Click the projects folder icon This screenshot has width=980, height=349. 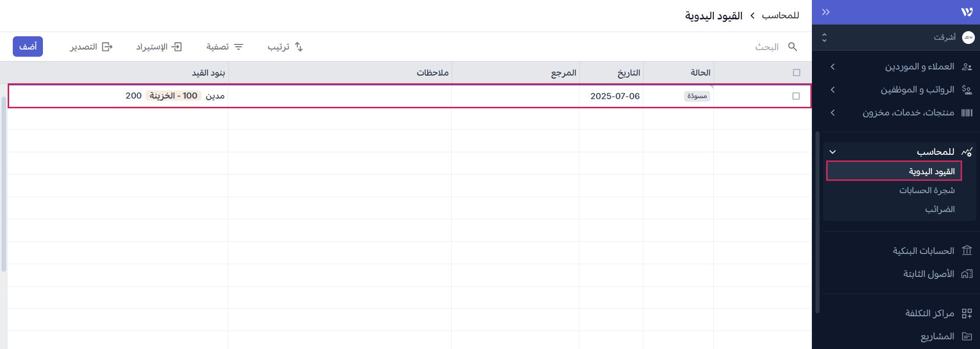pos(967,336)
